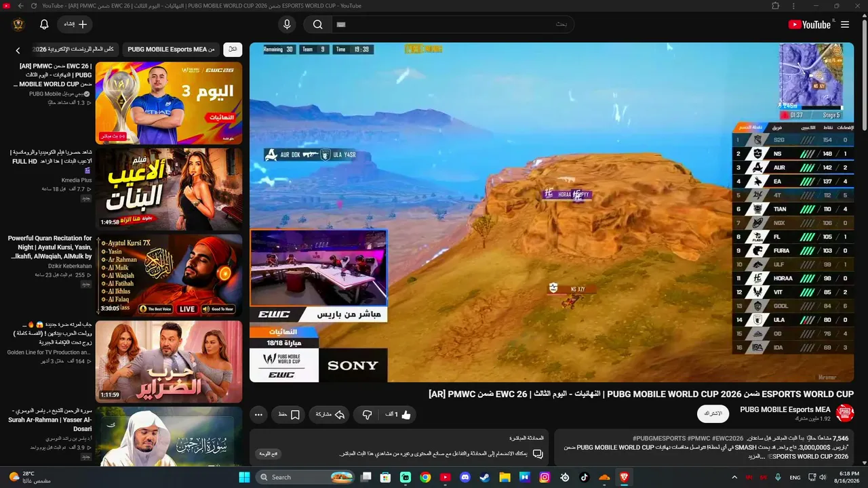Like the video with thumbs up
Viewport: 868px width, 488px height.
pos(399,414)
